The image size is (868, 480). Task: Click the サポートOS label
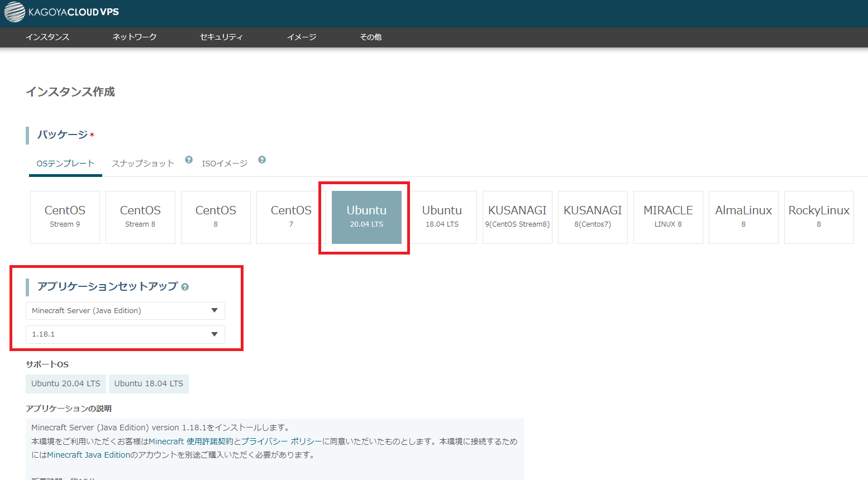pos(47,364)
